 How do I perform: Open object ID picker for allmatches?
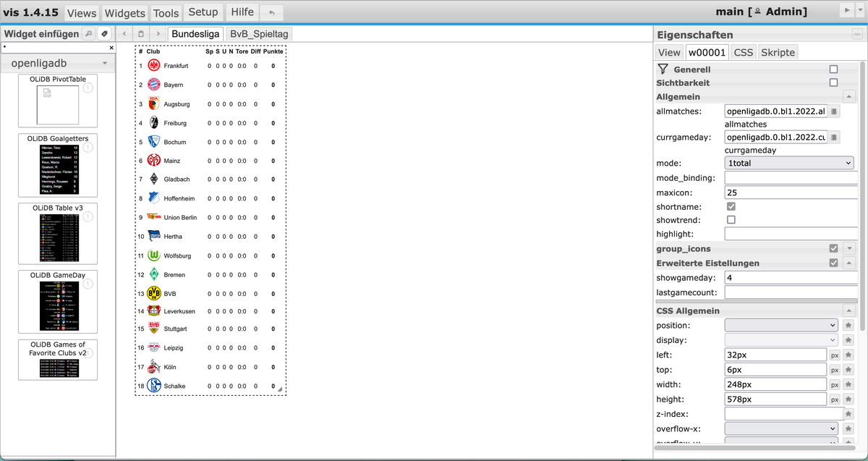[833, 111]
